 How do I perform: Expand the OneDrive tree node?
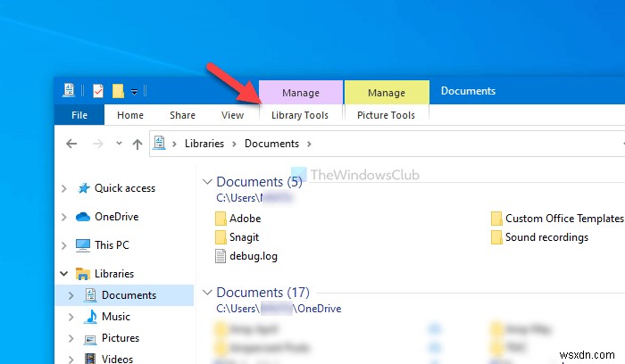[63, 217]
